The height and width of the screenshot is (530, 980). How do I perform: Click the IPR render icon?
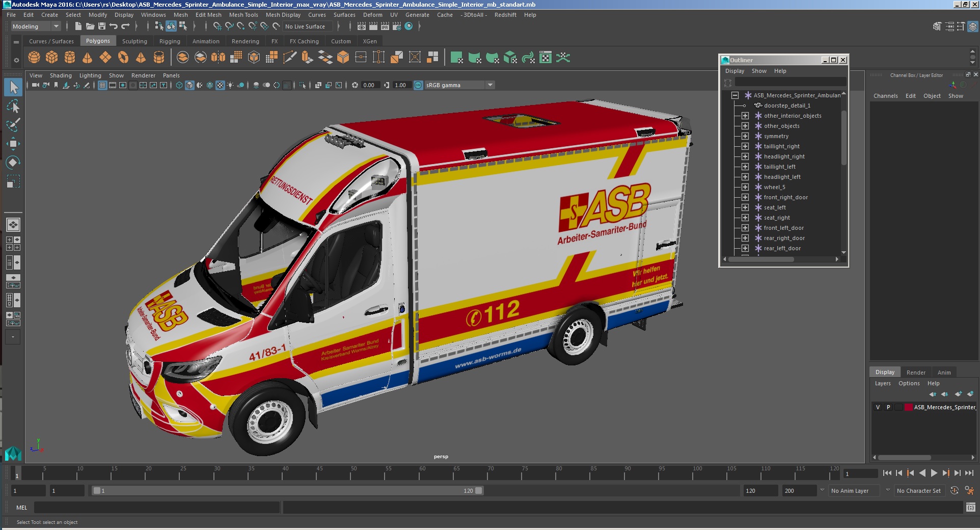[385, 26]
